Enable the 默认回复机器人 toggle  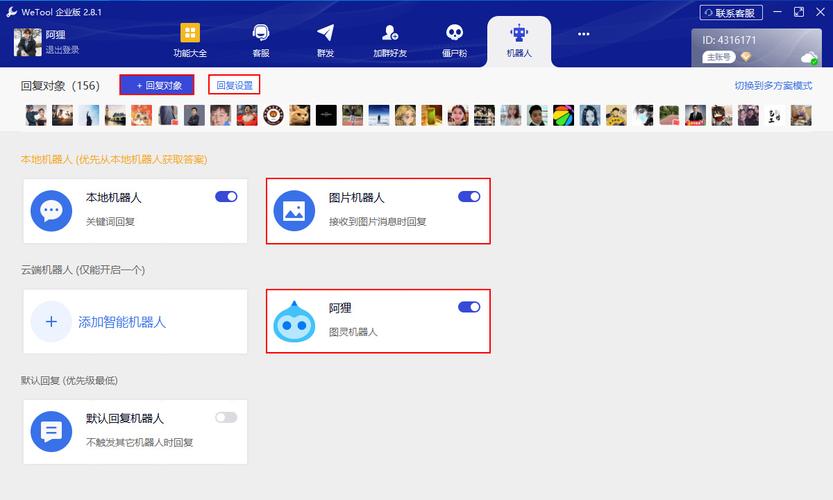pyautogui.click(x=226, y=417)
